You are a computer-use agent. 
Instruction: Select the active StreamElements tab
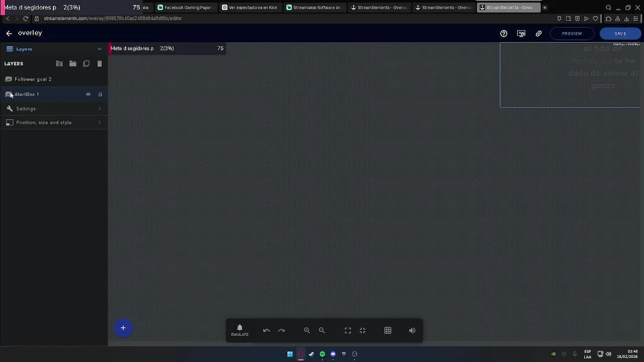pos(509,8)
